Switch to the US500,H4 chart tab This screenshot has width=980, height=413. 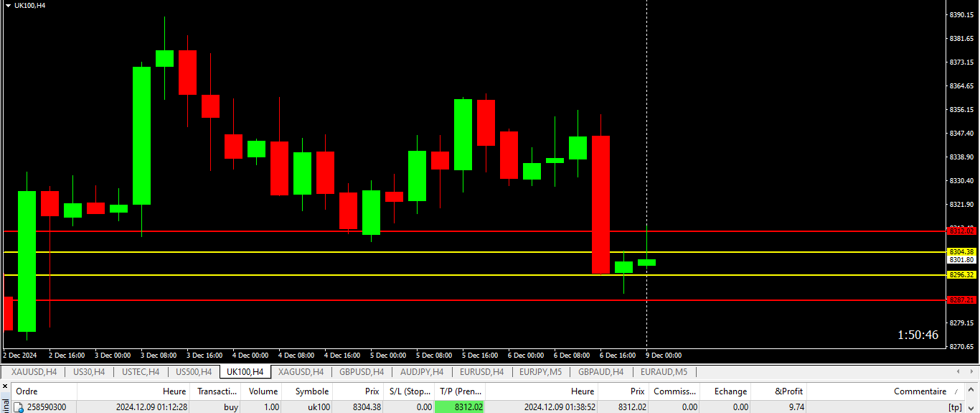click(193, 371)
